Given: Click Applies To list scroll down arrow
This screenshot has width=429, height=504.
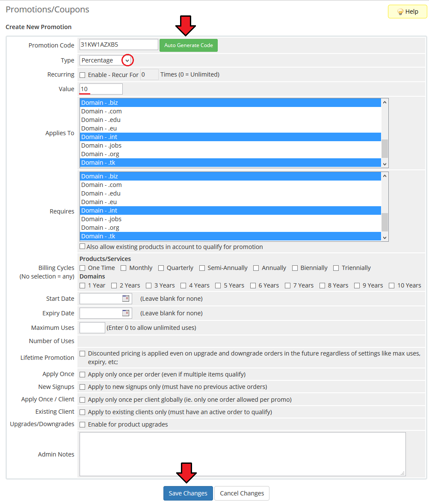Looking at the screenshot, I should (x=385, y=164).
